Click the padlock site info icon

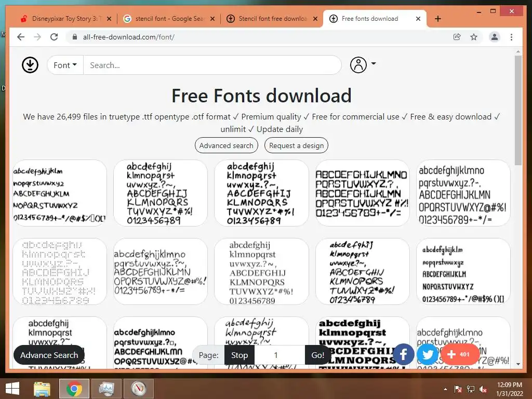click(x=75, y=37)
